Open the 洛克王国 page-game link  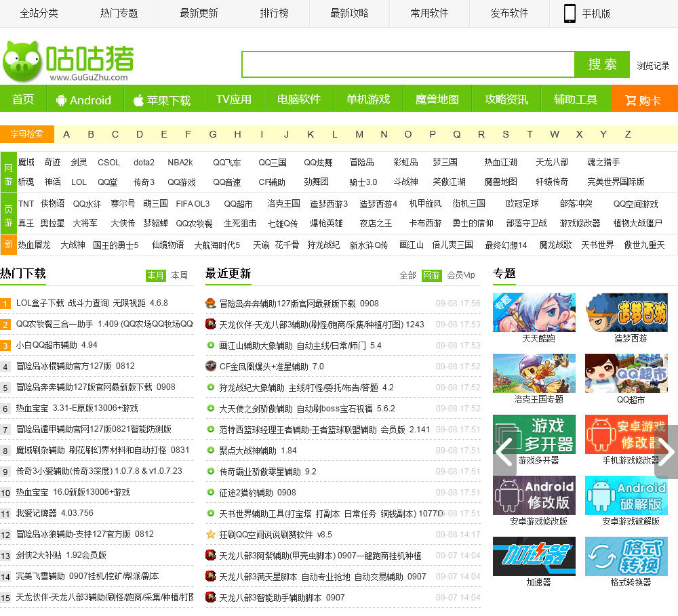click(x=283, y=203)
